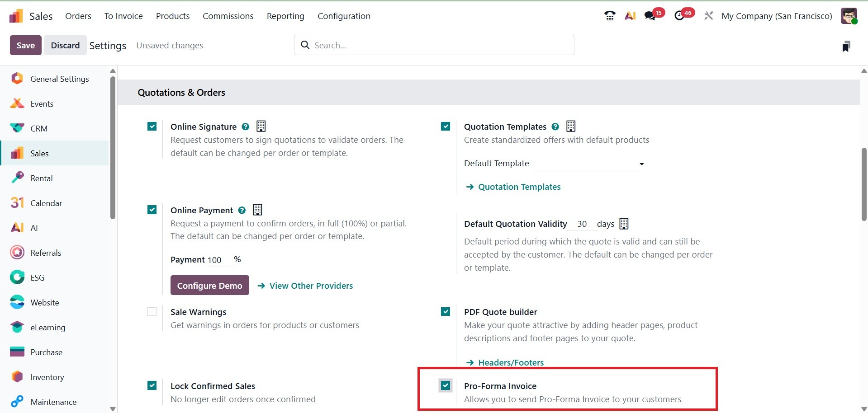Click the settings search input field
Viewport: 868px width, 413px height.
click(434, 45)
